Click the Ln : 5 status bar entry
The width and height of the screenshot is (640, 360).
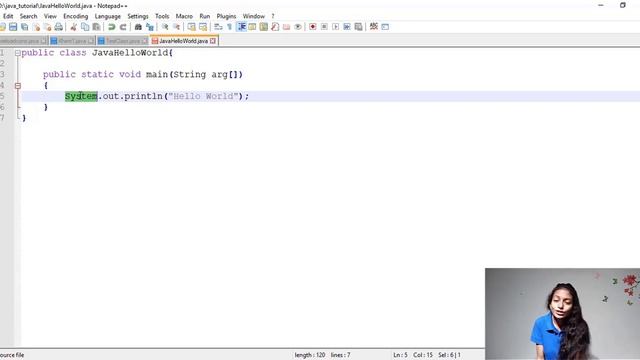400,355
